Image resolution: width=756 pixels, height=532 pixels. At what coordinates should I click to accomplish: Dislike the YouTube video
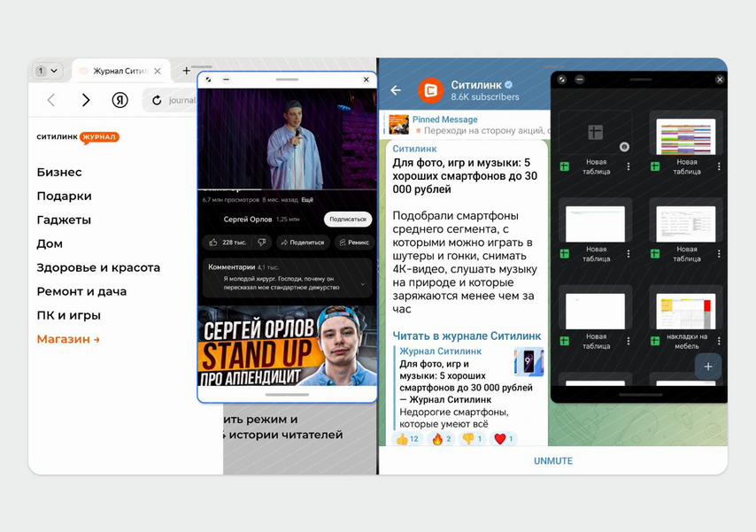tap(262, 243)
